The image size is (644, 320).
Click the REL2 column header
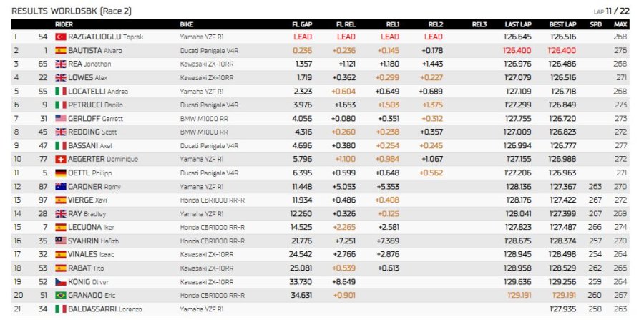436,24
